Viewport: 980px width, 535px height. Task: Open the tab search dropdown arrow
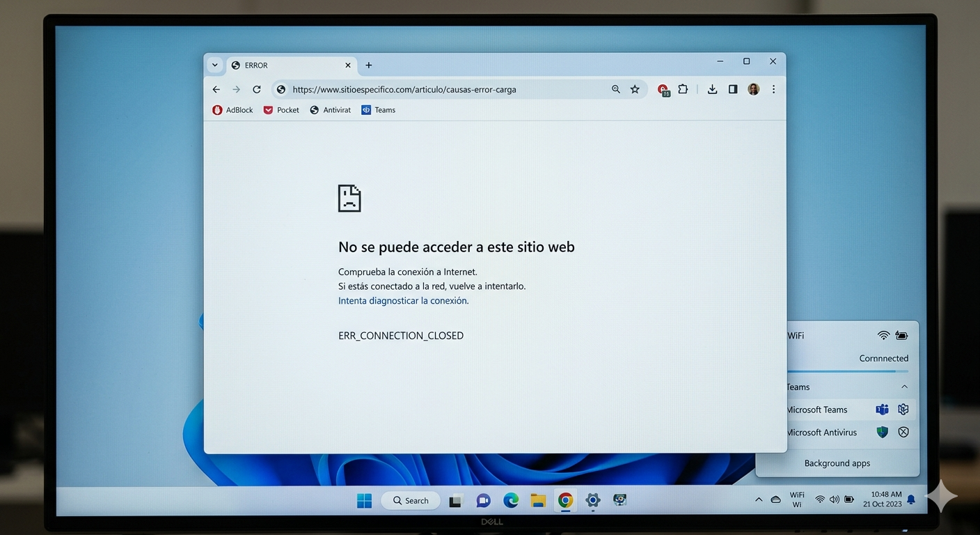point(215,65)
